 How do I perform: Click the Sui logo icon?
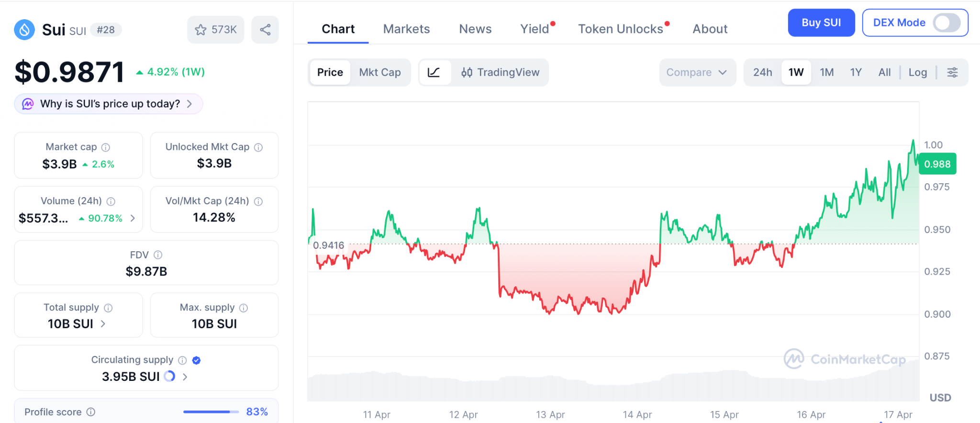24,30
